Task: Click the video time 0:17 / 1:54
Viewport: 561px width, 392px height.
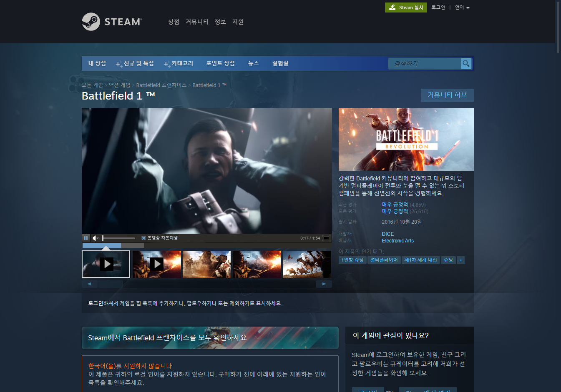Action: click(310, 238)
